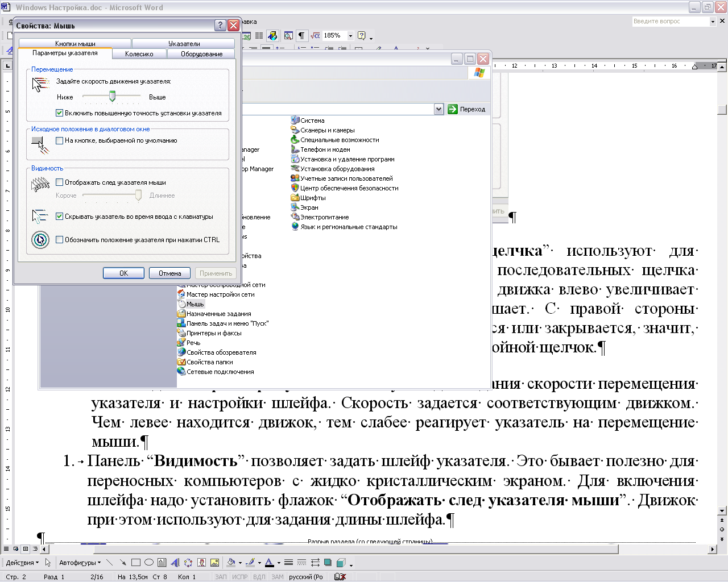Open the 'Автофигуры' menu

80,563
